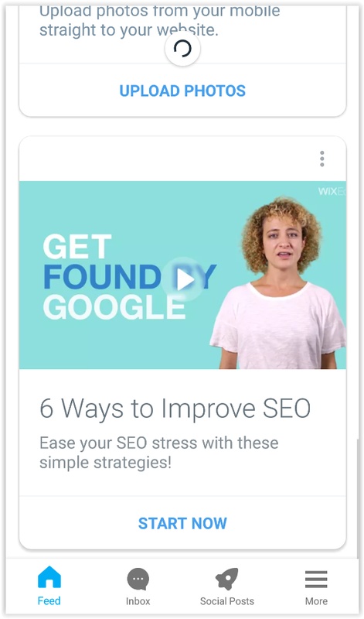
Task: Click the Ease your SEO stress description
Action: coord(159,453)
